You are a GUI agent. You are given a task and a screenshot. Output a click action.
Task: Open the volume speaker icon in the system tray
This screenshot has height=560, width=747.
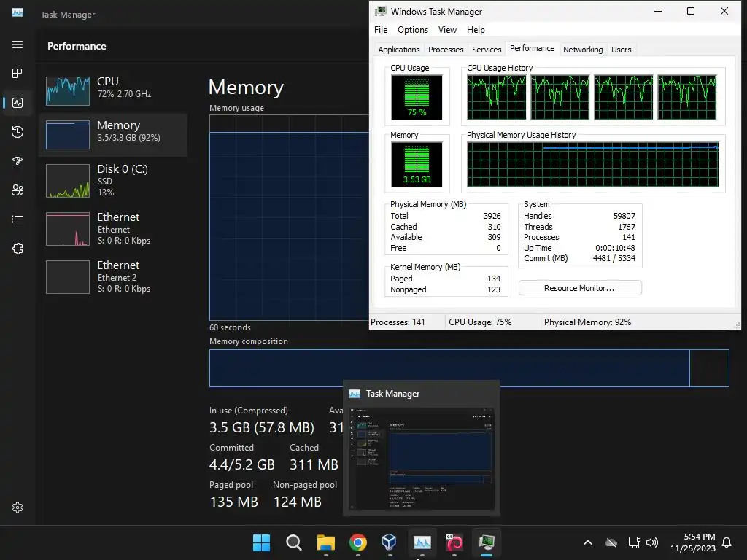click(652, 542)
